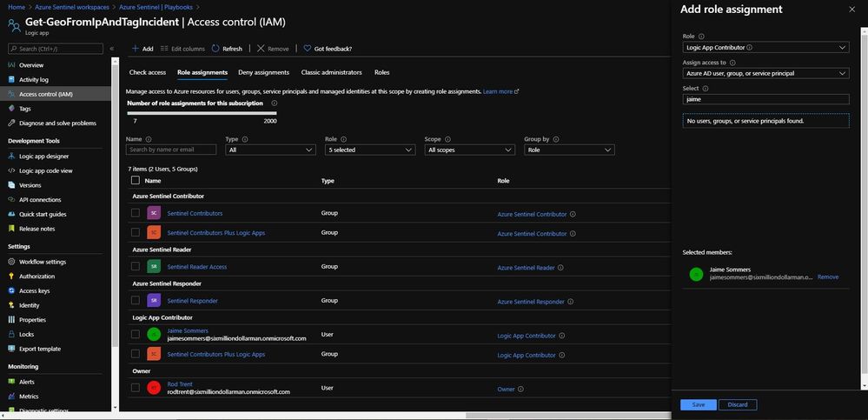Open Activity log sidebar icon
This screenshot has width=868, height=420.
coord(11,80)
